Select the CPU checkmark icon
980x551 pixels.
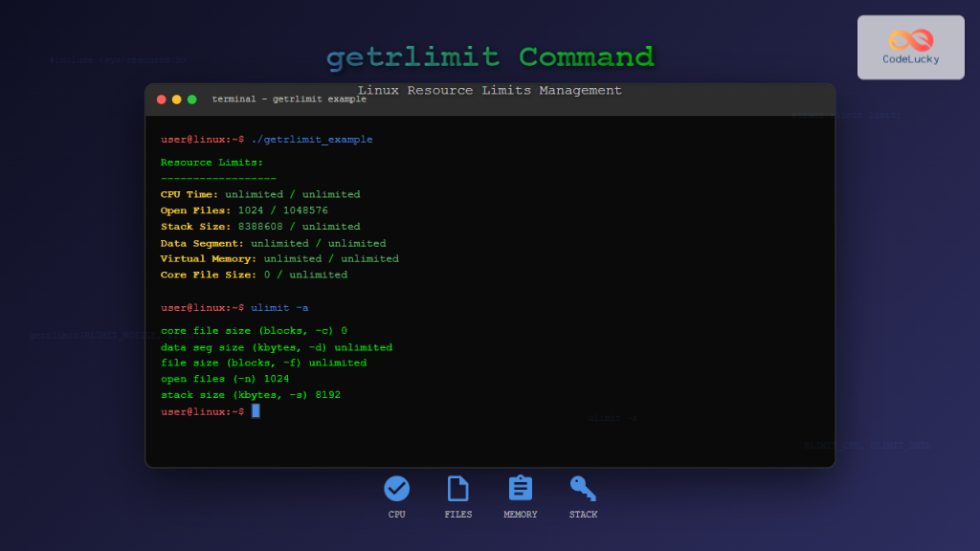396,488
